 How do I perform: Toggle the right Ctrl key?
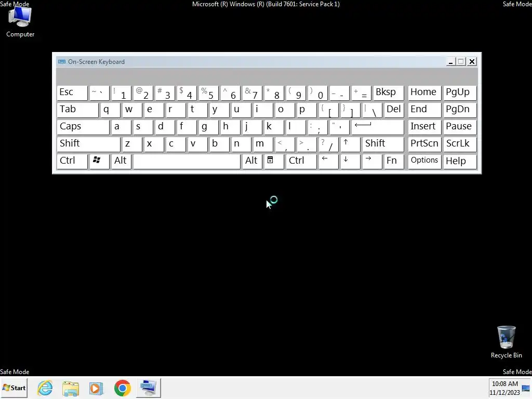(301, 161)
